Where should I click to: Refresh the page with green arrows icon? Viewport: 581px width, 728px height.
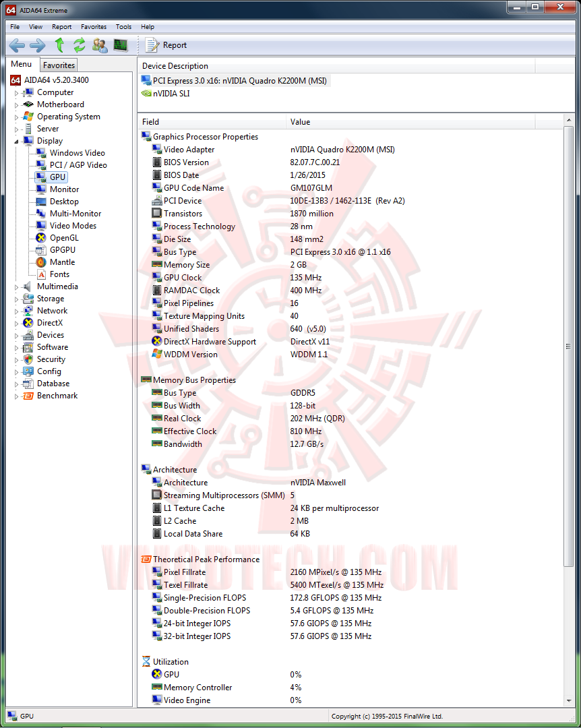coord(80,45)
